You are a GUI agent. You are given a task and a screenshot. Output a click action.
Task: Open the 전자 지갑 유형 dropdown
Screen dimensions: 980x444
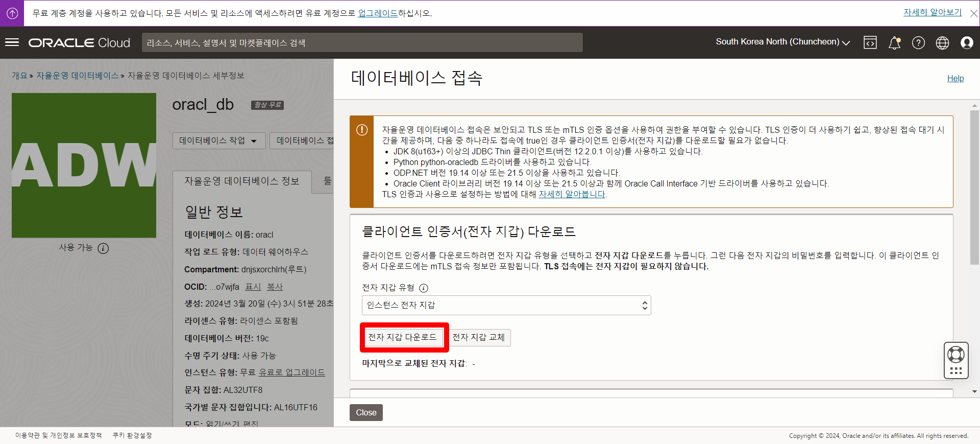pyautogui.click(x=506, y=305)
